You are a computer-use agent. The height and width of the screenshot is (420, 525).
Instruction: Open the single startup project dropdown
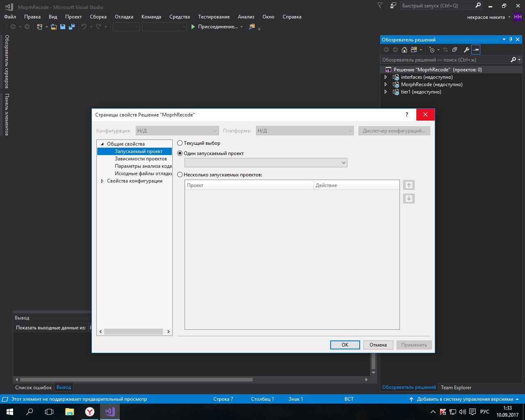coord(266,163)
